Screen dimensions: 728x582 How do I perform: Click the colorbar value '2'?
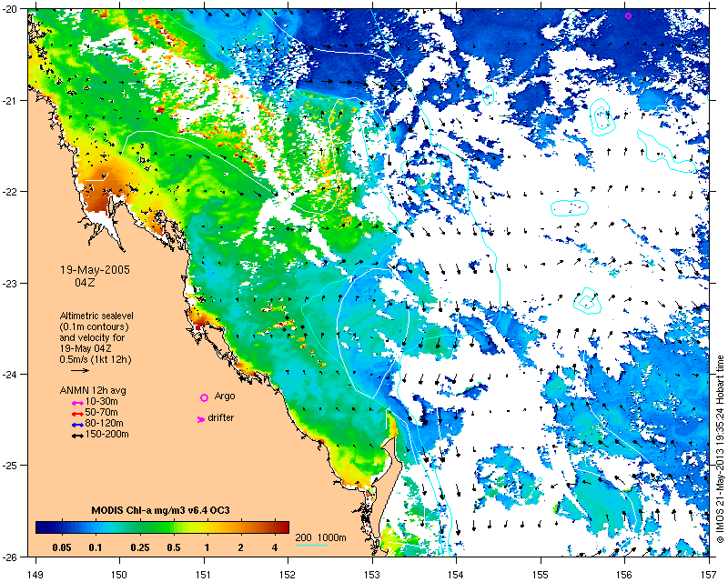pyautogui.click(x=240, y=547)
